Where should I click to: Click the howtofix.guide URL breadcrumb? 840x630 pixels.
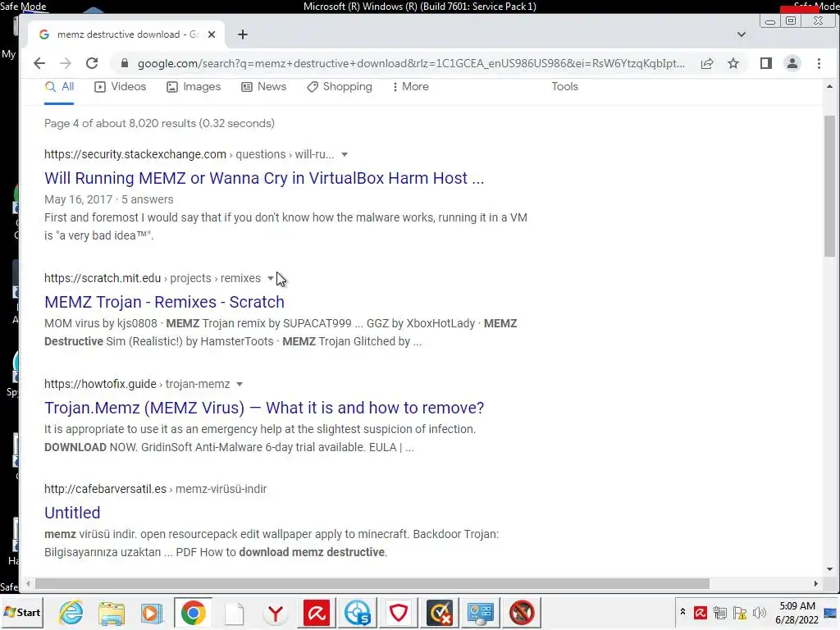(137, 384)
